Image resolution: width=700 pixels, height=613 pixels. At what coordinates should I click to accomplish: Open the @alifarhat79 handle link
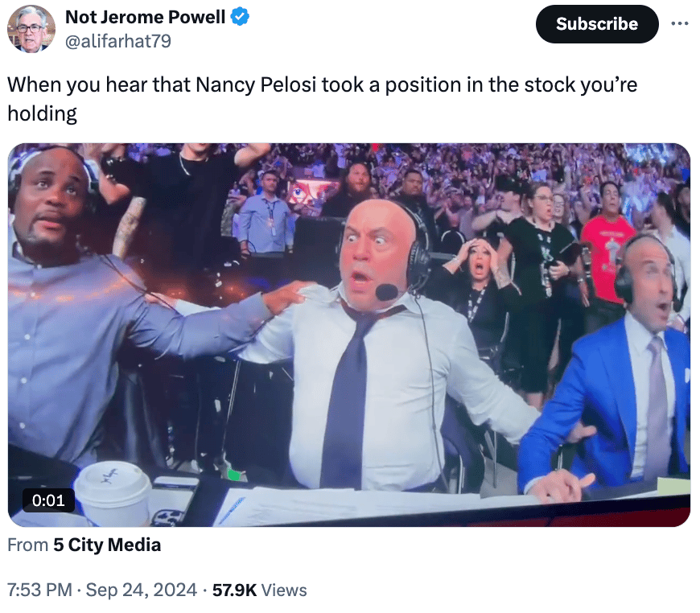[118, 41]
